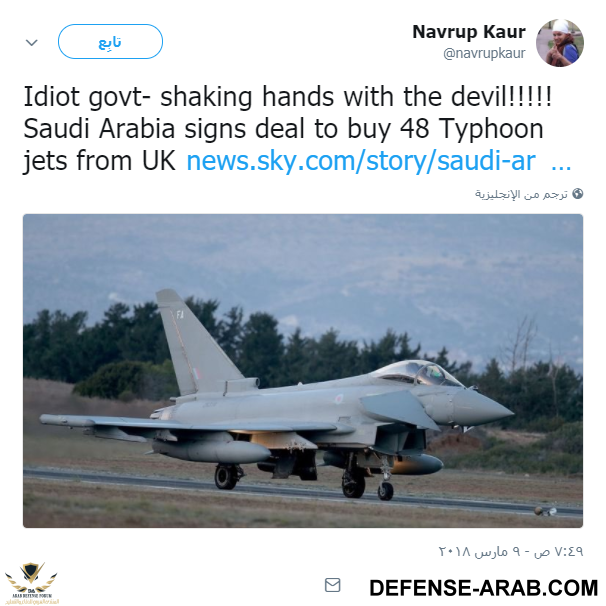Open the Typhoon jet photo
606x606 pixels.
click(303, 371)
